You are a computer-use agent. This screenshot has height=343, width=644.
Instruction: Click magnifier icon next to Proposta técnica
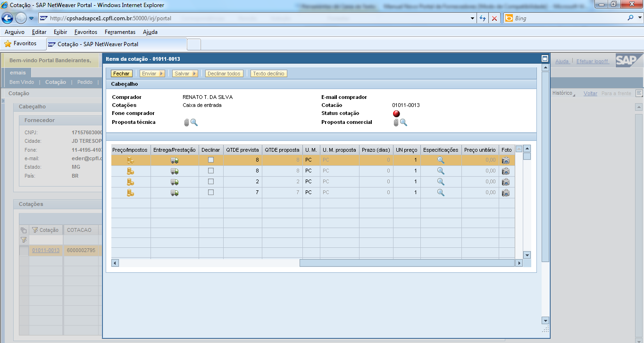pos(194,122)
